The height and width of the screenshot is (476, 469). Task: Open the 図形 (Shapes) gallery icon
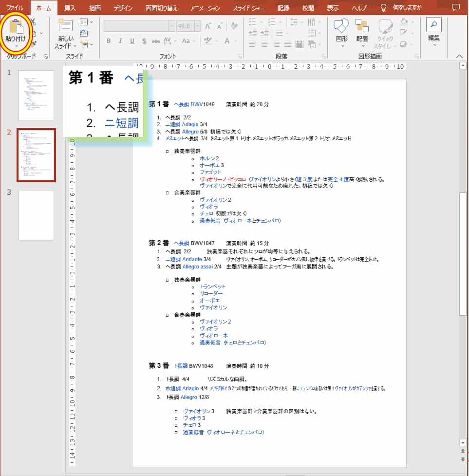pyautogui.click(x=341, y=27)
